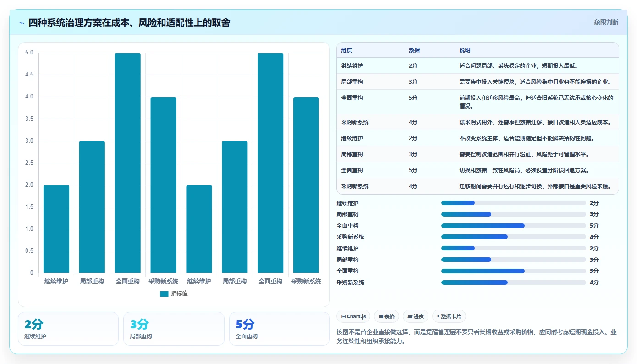This screenshot has width=637, height=364.
Task: Click the 0.5 y-axis label
Action: pos(29,251)
